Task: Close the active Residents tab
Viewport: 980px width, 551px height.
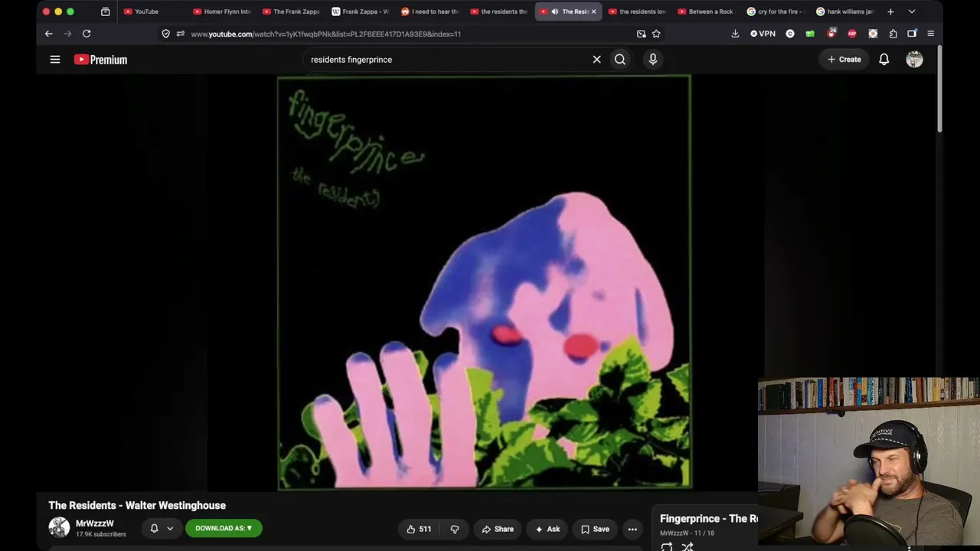Action: [593, 11]
